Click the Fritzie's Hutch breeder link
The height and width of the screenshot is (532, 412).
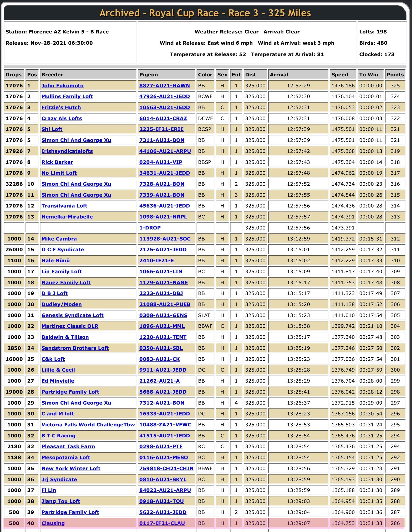[61, 107]
